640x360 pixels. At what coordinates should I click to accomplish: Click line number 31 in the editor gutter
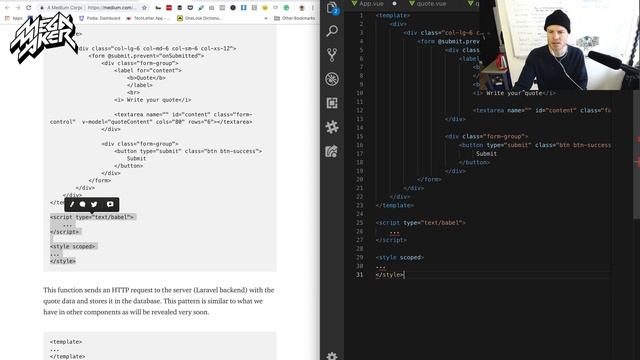click(359, 274)
